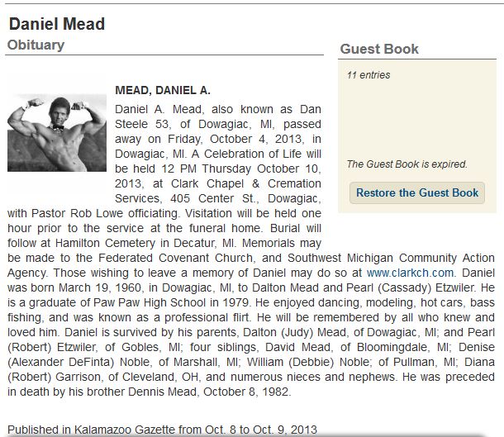
Task: Click the 11 entries text
Action: 368,75
